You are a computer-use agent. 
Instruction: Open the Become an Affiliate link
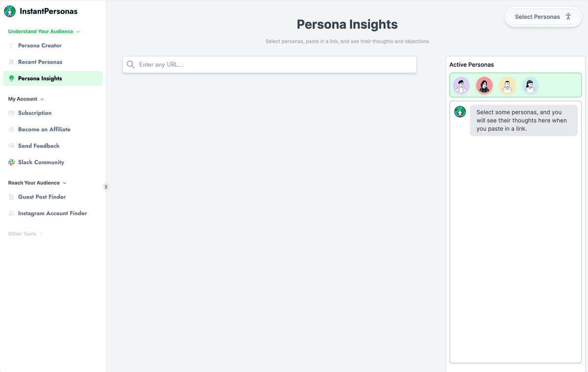(43, 129)
